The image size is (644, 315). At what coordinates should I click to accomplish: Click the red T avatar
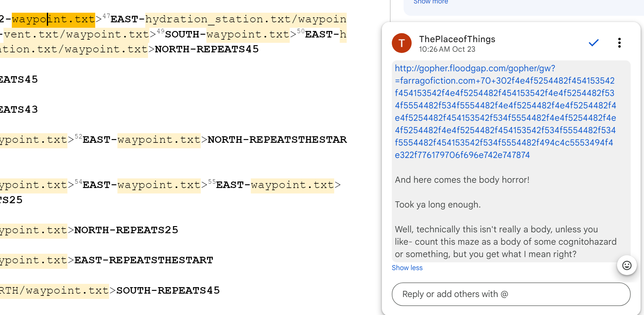tap(401, 43)
